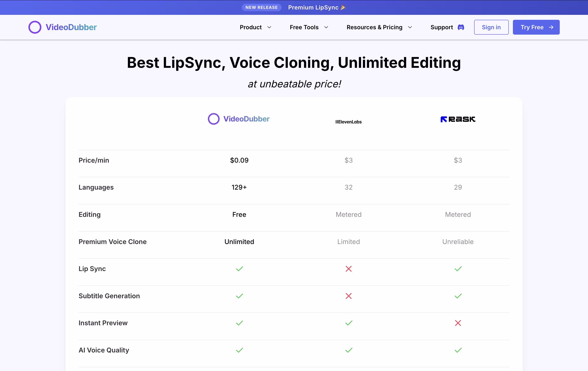Click the Free editing value
Screen dimensions: 588x371
239,214
